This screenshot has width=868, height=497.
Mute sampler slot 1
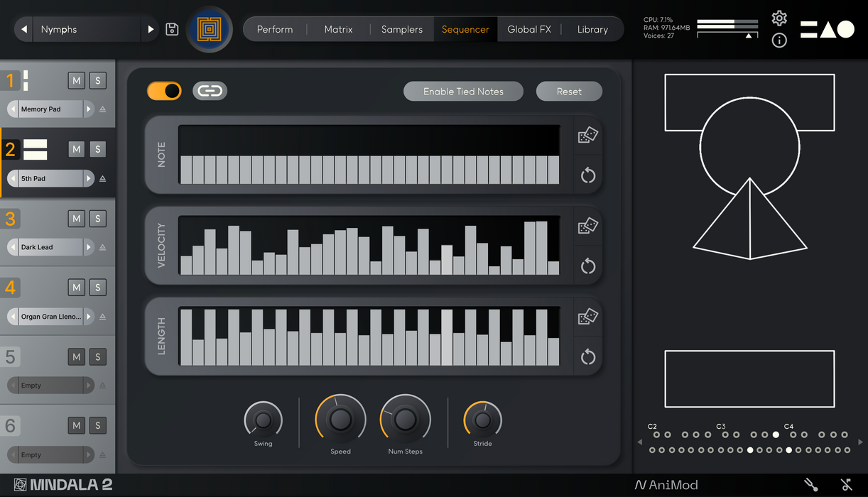pyautogui.click(x=77, y=80)
